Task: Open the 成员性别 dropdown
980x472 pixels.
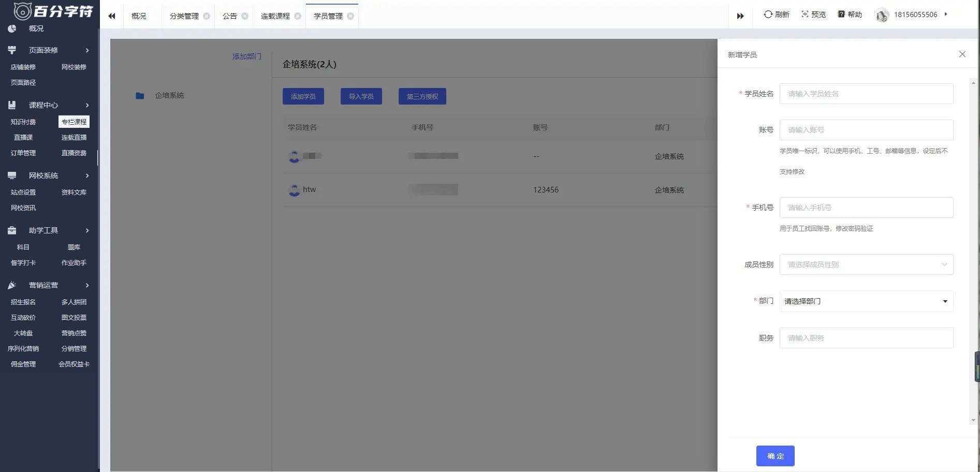Action: pyautogui.click(x=866, y=264)
